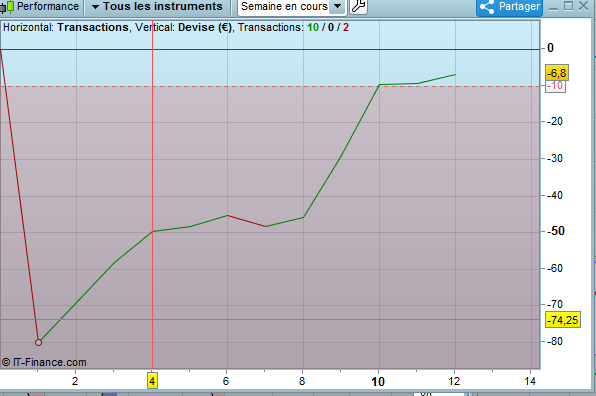Viewport: 596px width, 396px height.
Task: Click the -60 value on vertical axis
Action: 555,268
